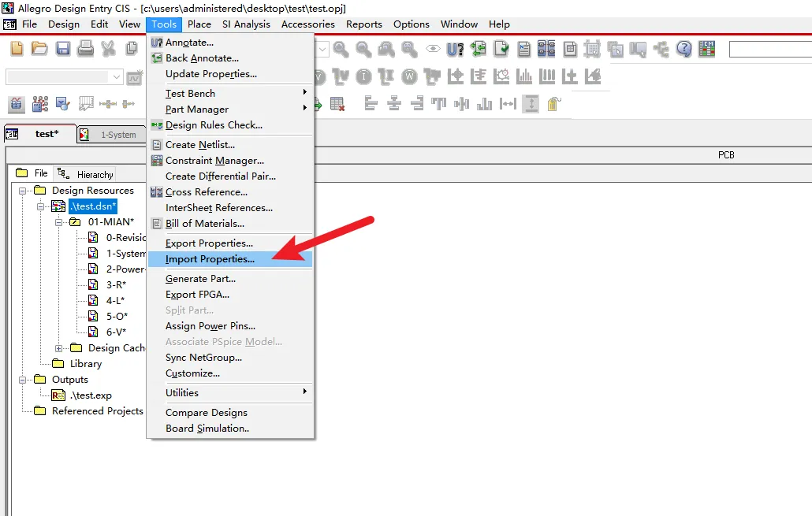Image resolution: width=812 pixels, height=516 pixels.
Task: Click the CM constraint manager toolbar icon
Action: pos(706,49)
